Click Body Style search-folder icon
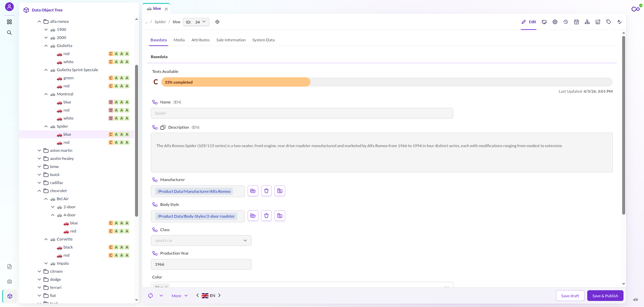The width and height of the screenshot is (644, 307). [x=280, y=216]
